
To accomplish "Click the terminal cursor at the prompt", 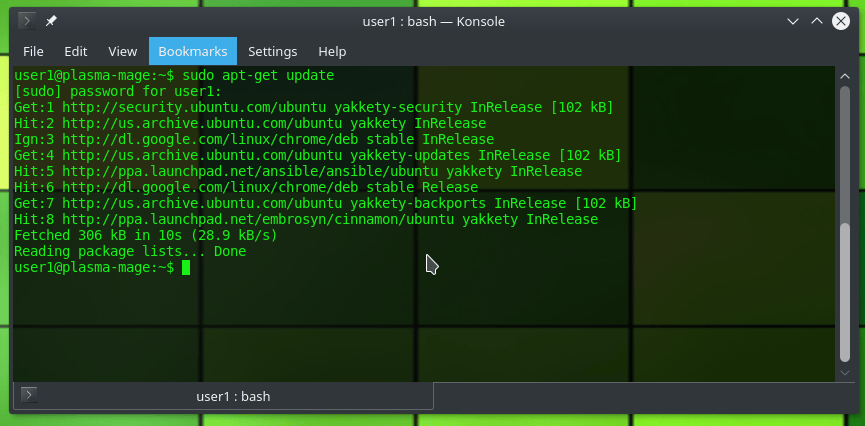I will click(186, 268).
